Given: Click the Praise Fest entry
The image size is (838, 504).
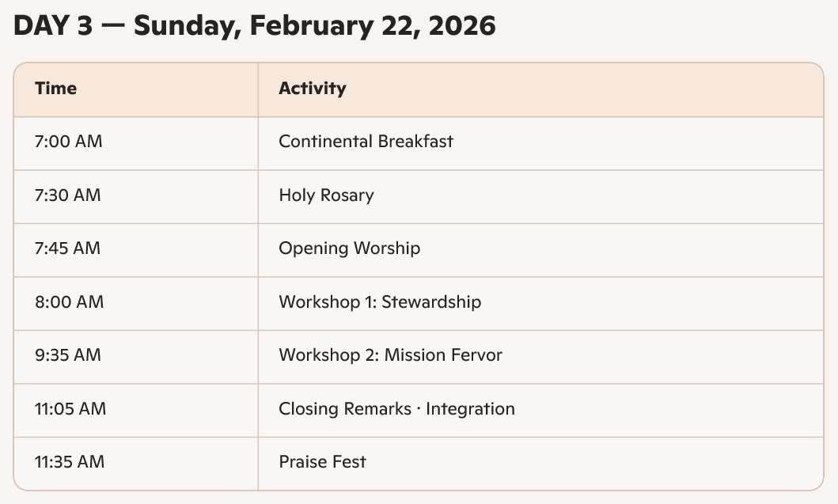Looking at the screenshot, I should click(322, 462).
